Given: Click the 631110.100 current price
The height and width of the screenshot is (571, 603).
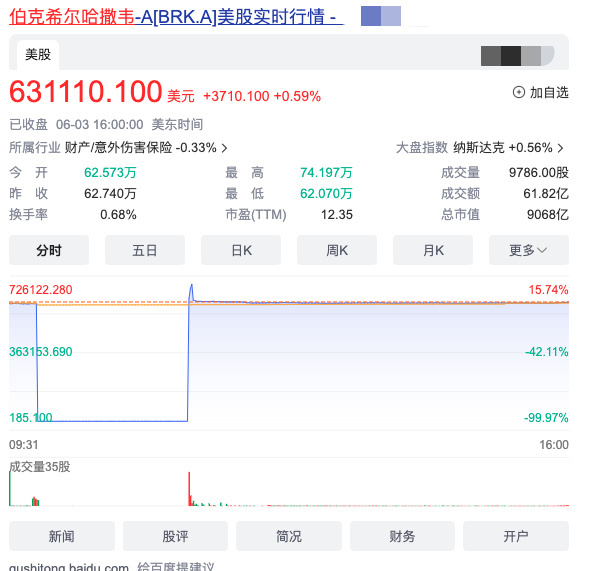Looking at the screenshot, I should click(85, 92).
